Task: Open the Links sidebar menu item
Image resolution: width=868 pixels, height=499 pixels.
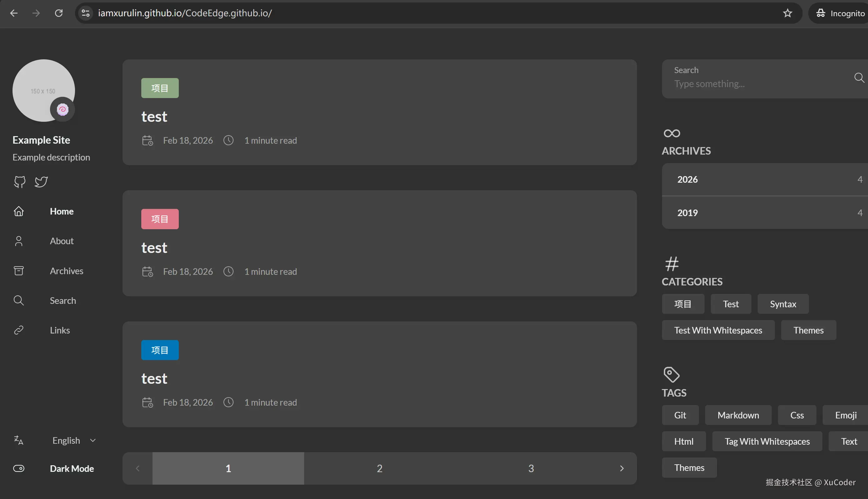Action: (60, 330)
